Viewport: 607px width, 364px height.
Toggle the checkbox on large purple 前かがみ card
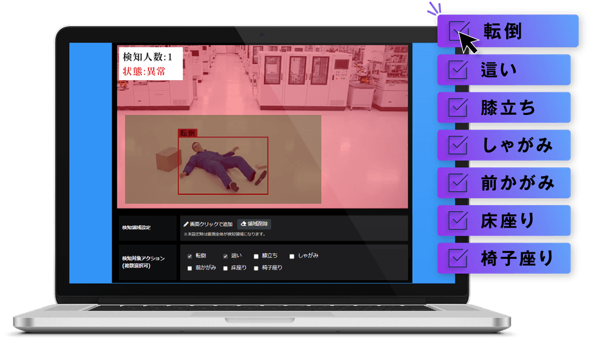[x=458, y=183]
